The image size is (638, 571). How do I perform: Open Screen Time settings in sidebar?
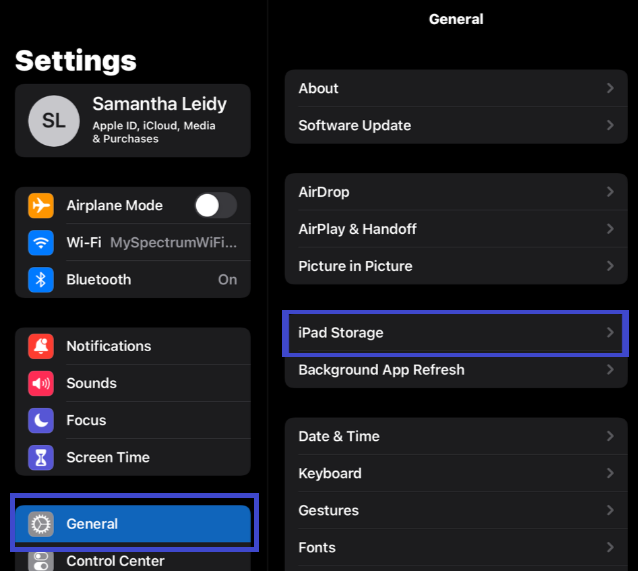(x=133, y=457)
